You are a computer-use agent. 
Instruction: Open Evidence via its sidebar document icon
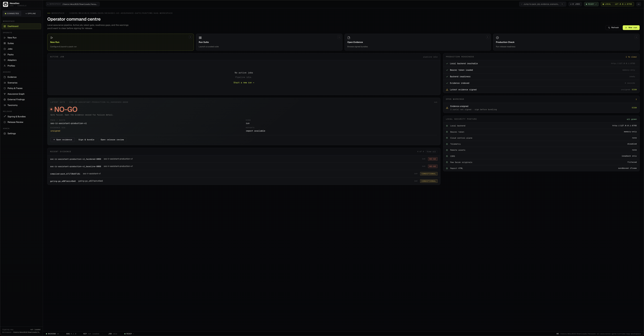pyautogui.click(x=5, y=77)
